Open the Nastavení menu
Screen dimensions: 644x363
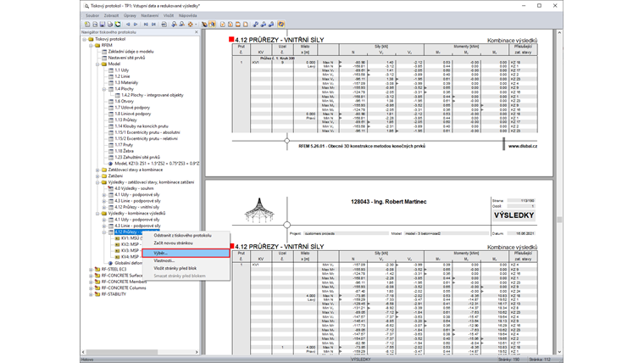click(149, 15)
